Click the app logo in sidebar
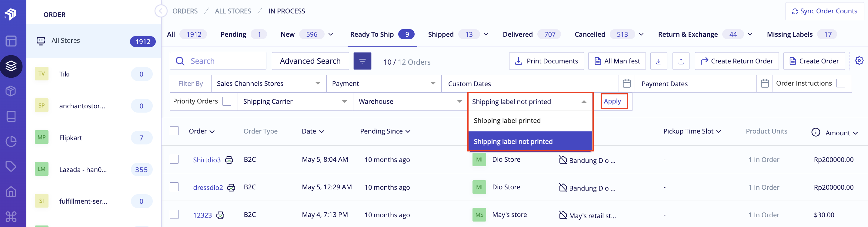868x227 pixels. pyautogui.click(x=10, y=14)
